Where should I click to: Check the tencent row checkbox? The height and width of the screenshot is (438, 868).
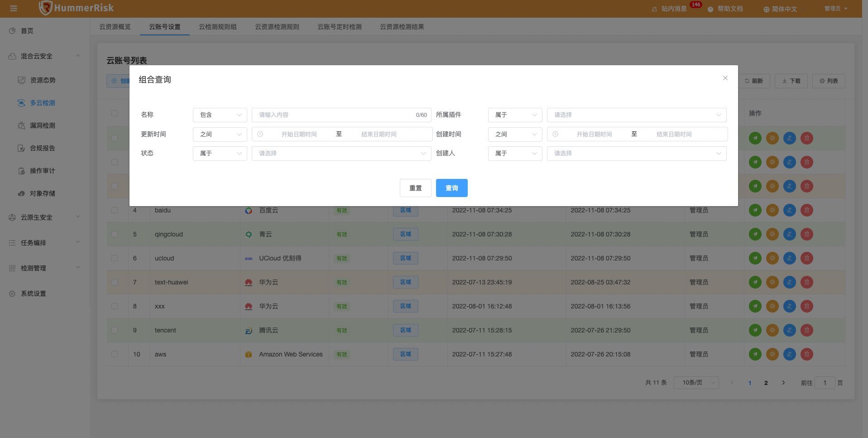115,330
